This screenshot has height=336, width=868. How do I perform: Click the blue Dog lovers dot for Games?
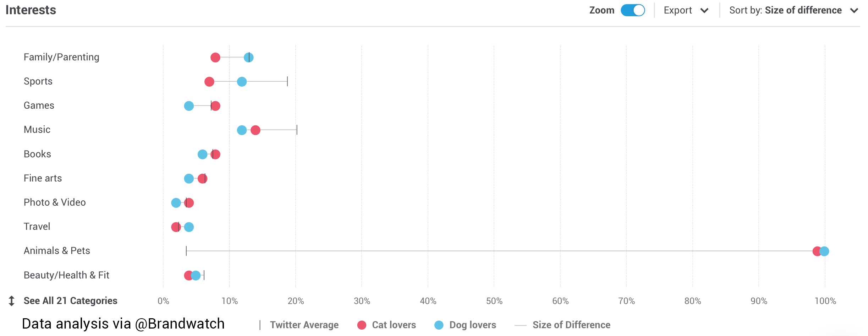pos(189,106)
